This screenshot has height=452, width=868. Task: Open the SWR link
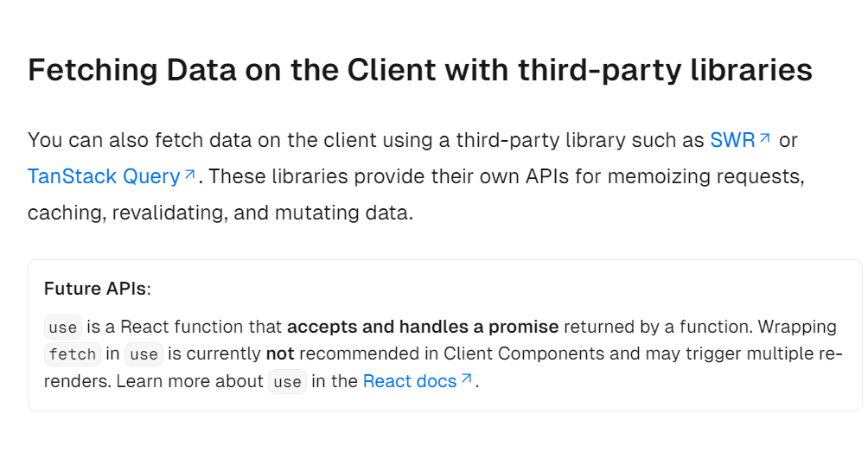[732, 140]
